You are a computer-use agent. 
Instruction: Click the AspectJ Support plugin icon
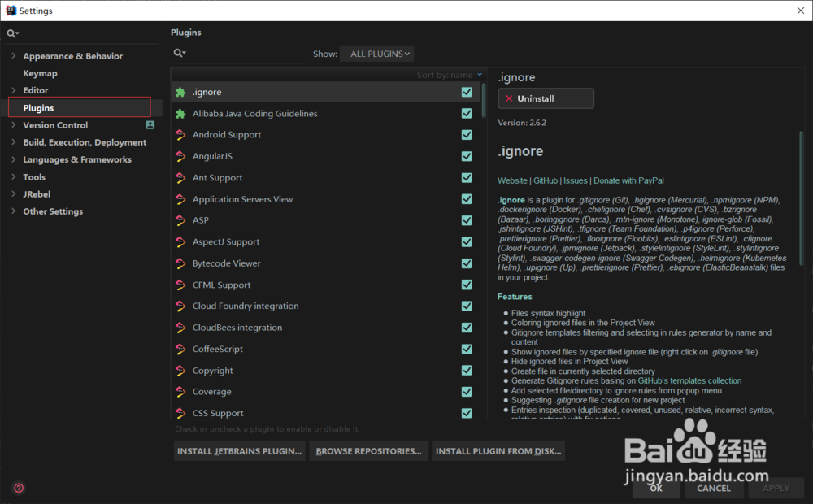(x=180, y=242)
